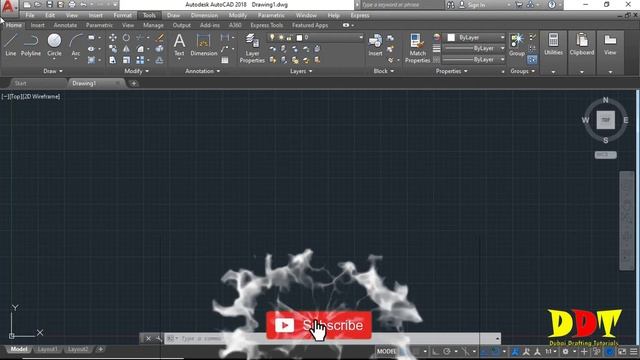The image size is (640, 360).
Task: Toggle Polar tracking in status bar
Action: (x=447, y=351)
